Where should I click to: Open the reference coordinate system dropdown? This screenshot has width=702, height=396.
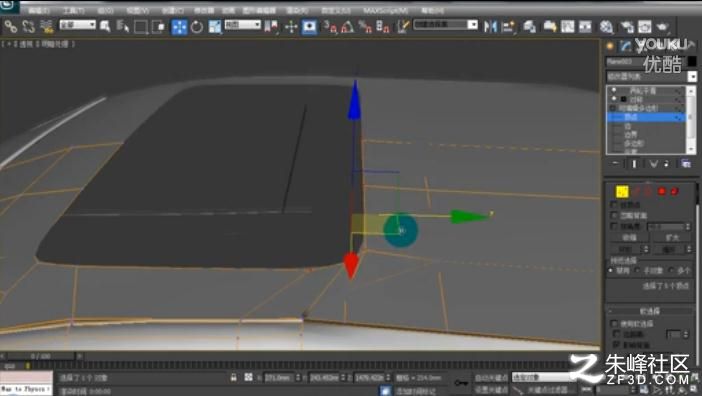242,25
